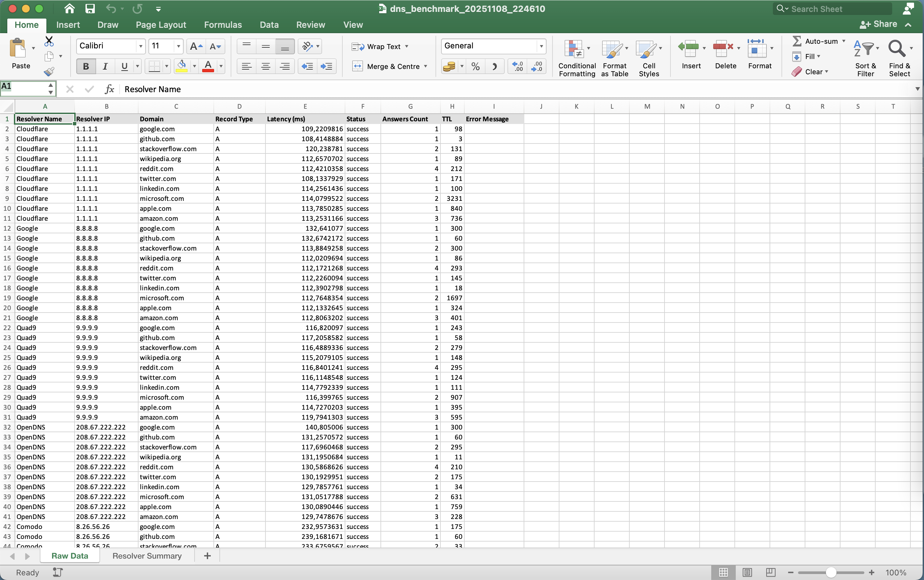Toggle Page Break Preview view
Screen dimensions: 924x580
pyautogui.click(x=771, y=572)
